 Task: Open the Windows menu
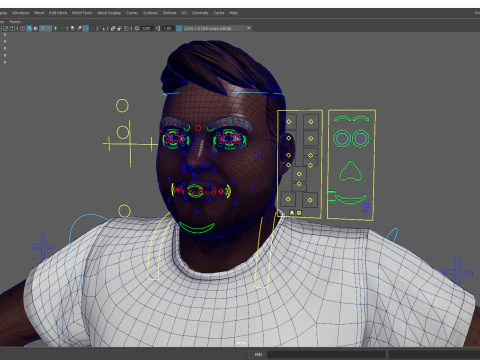tap(21, 13)
